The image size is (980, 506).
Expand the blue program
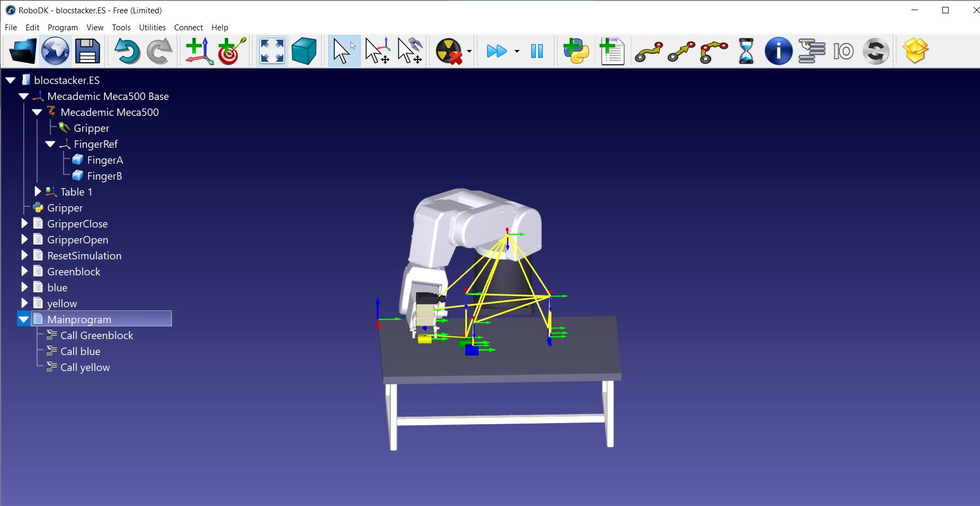(24, 288)
